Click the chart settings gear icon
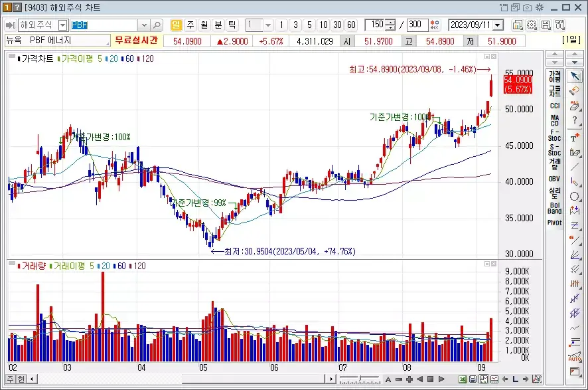 (x=532, y=25)
